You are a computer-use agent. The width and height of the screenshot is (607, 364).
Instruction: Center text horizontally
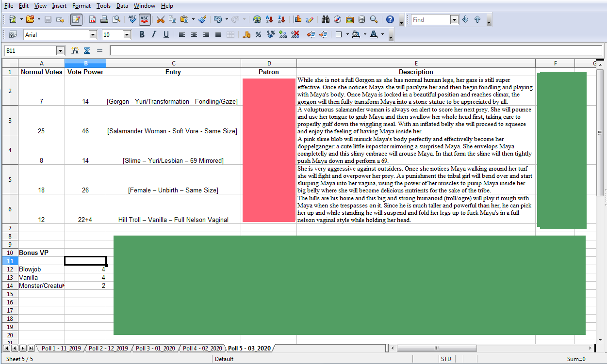click(x=194, y=34)
